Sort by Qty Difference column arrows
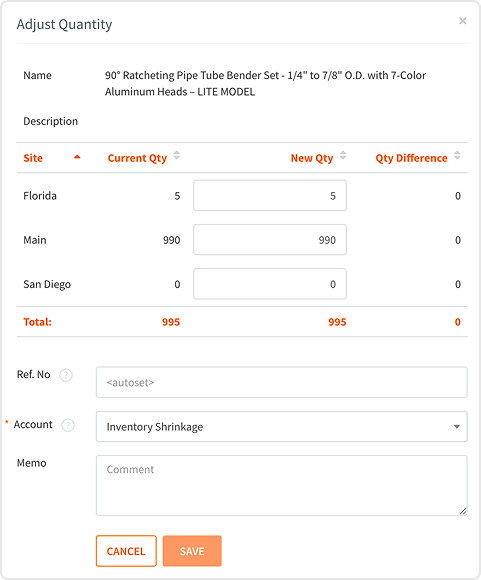The height and width of the screenshot is (580, 481). (x=457, y=155)
